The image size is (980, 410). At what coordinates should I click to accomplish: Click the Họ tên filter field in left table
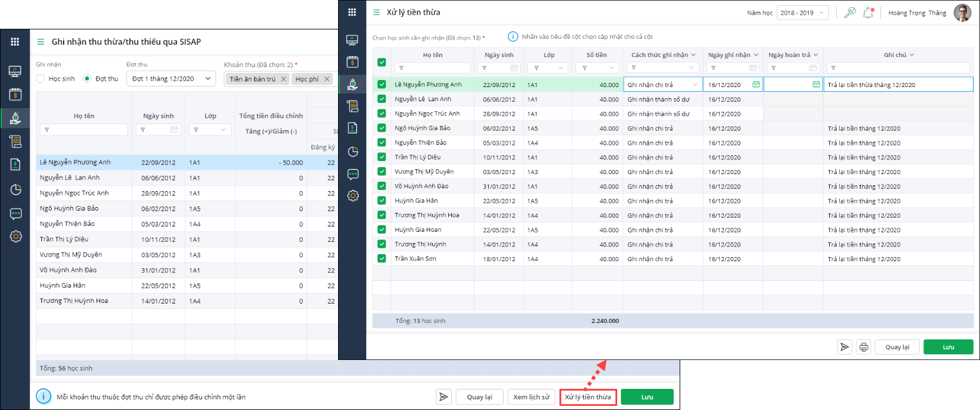tap(84, 130)
